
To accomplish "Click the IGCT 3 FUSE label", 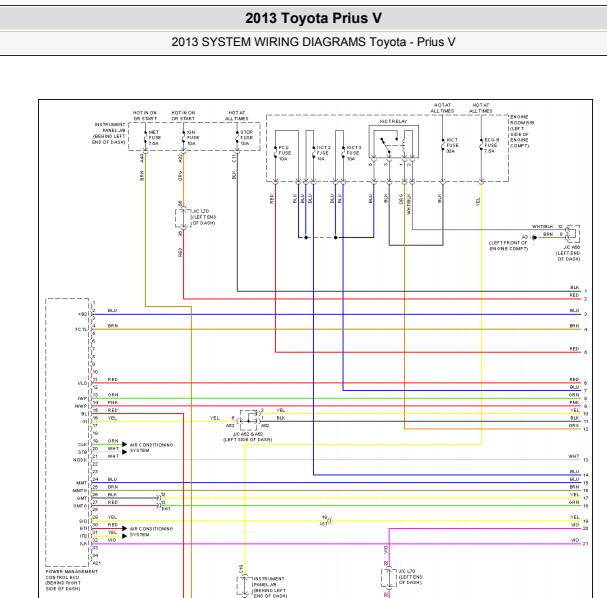I will pyautogui.click(x=353, y=153).
